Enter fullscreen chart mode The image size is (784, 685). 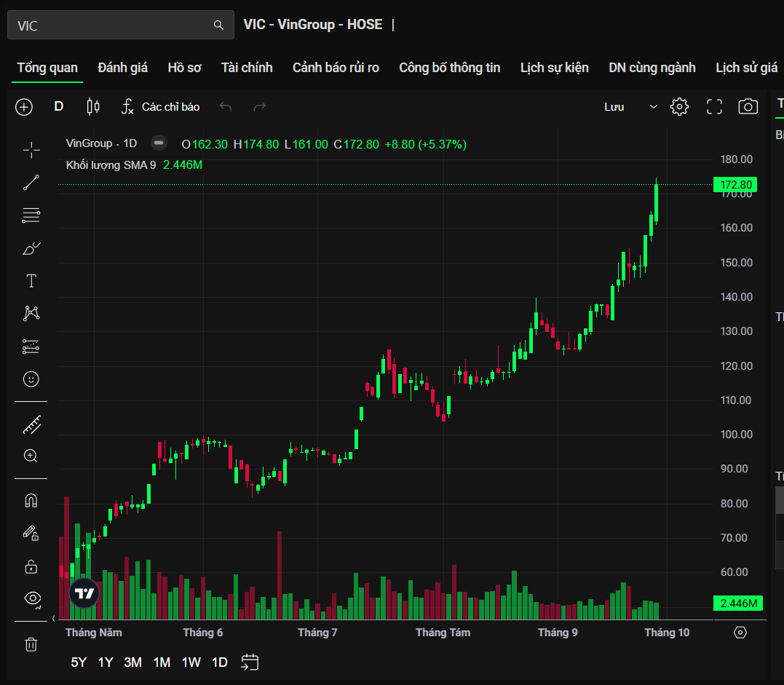pyautogui.click(x=715, y=107)
